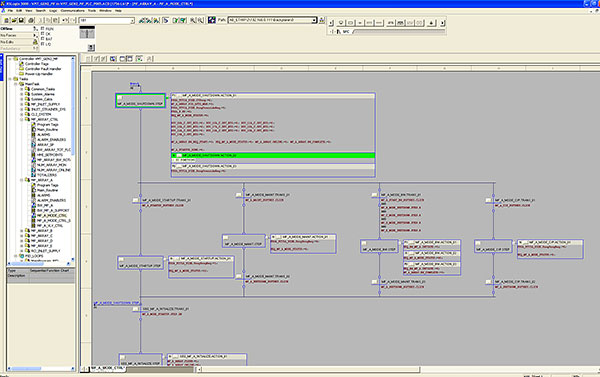Click the Zoom Out magnifier icon
Viewport: 600px width, 377px height.
pos(201,20)
